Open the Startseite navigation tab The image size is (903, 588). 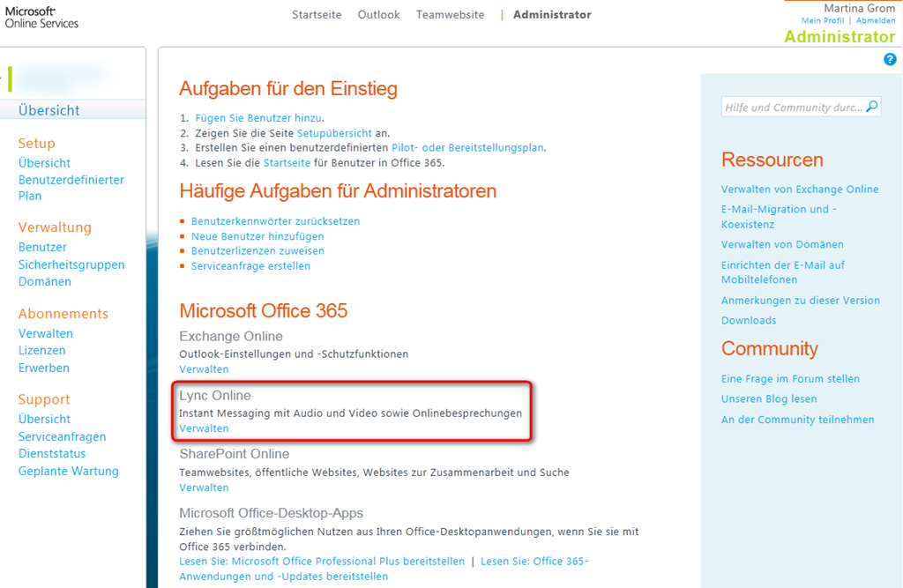click(317, 15)
